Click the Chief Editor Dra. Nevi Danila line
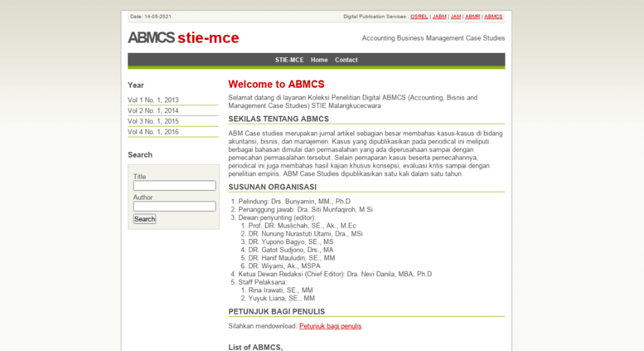Screen dimensions: 644x351 pos(335,274)
